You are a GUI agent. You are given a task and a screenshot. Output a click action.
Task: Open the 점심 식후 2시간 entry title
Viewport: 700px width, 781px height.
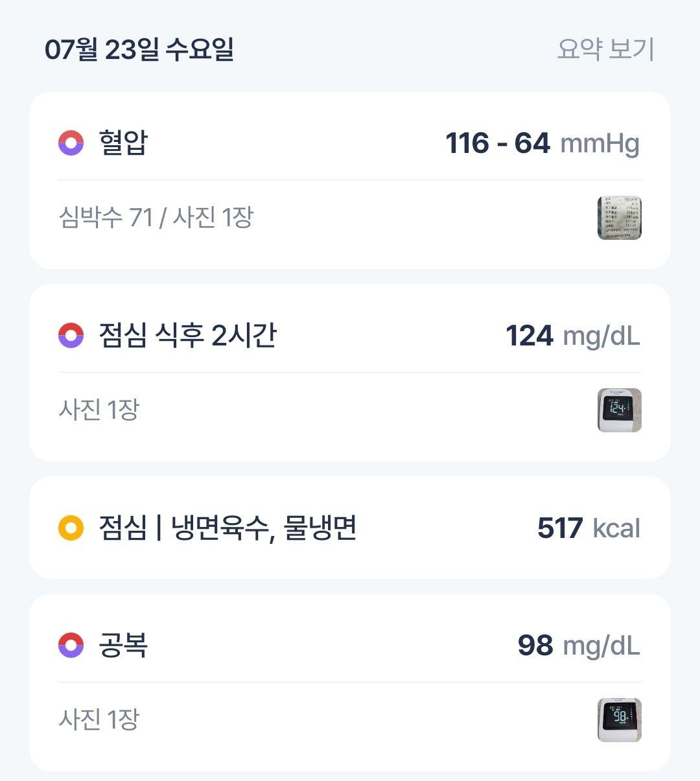pyautogui.click(x=187, y=336)
